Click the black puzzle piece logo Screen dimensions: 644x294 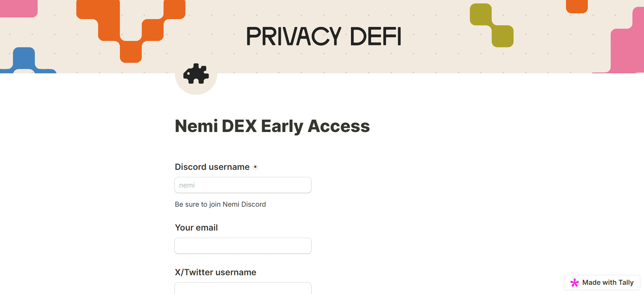point(196,74)
